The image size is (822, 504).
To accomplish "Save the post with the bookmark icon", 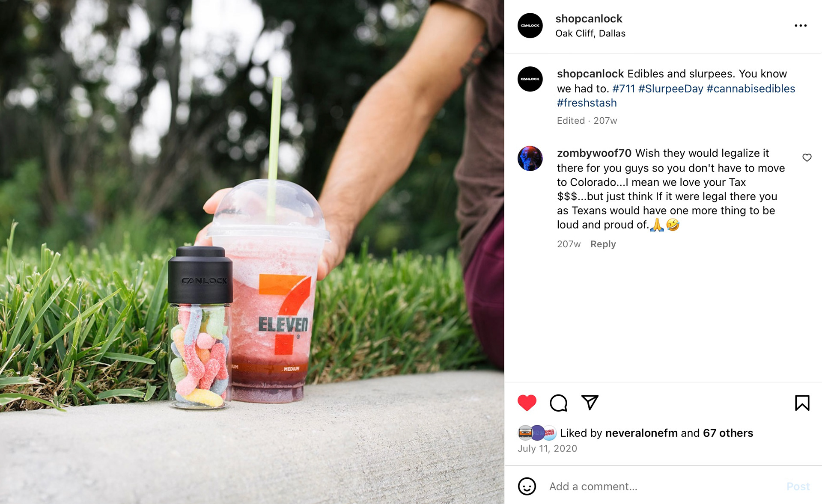I will point(802,403).
